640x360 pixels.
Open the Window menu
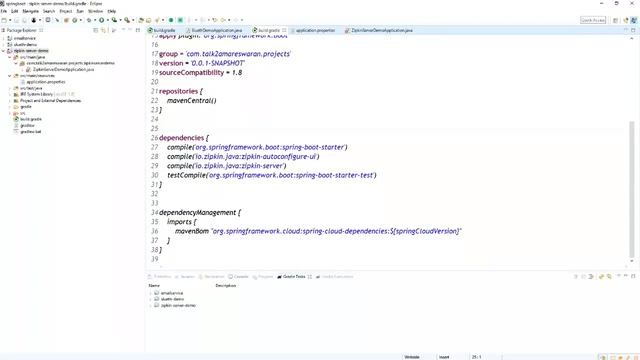click(96, 11)
